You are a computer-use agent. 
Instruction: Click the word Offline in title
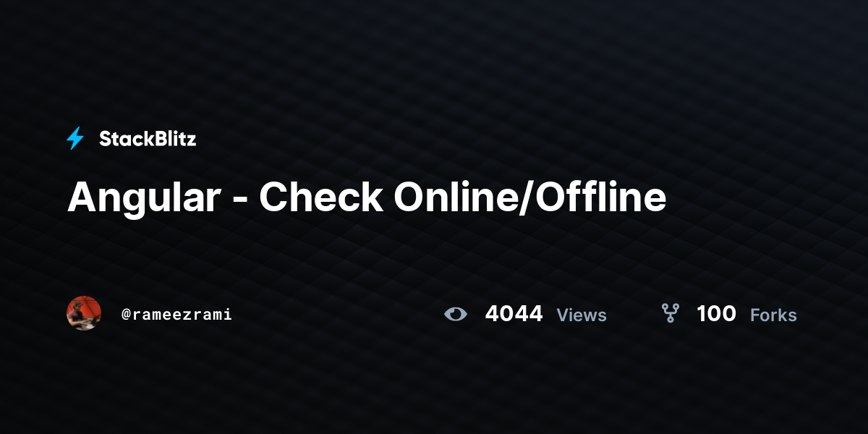[603, 197]
